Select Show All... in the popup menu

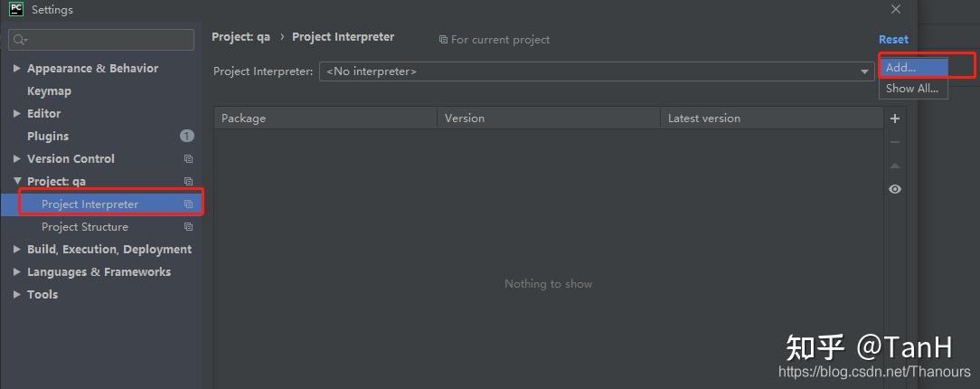[912, 89]
